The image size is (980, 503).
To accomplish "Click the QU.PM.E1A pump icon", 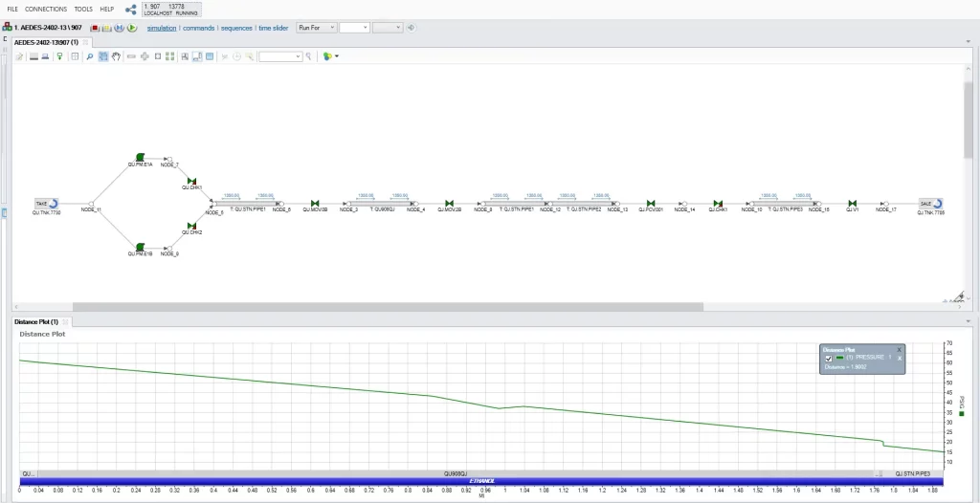I will [x=140, y=157].
